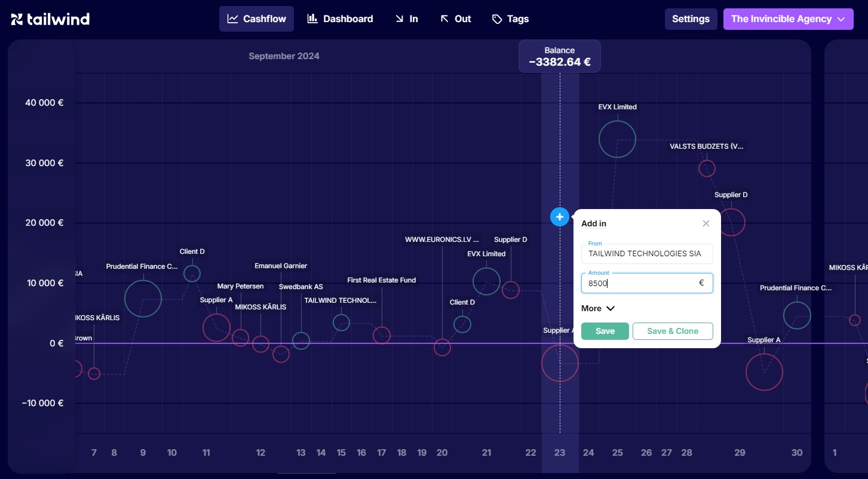Select the Prudential Finance bubble on 30

point(797,315)
